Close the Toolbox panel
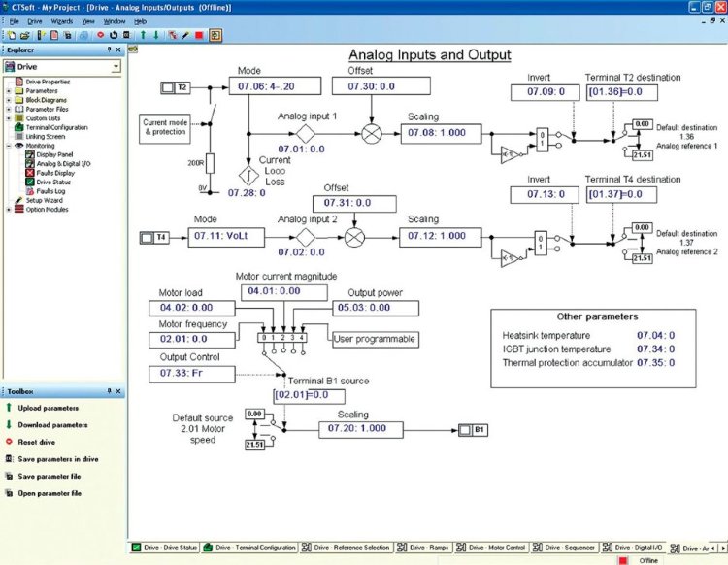This screenshot has width=728, height=565. [118, 390]
